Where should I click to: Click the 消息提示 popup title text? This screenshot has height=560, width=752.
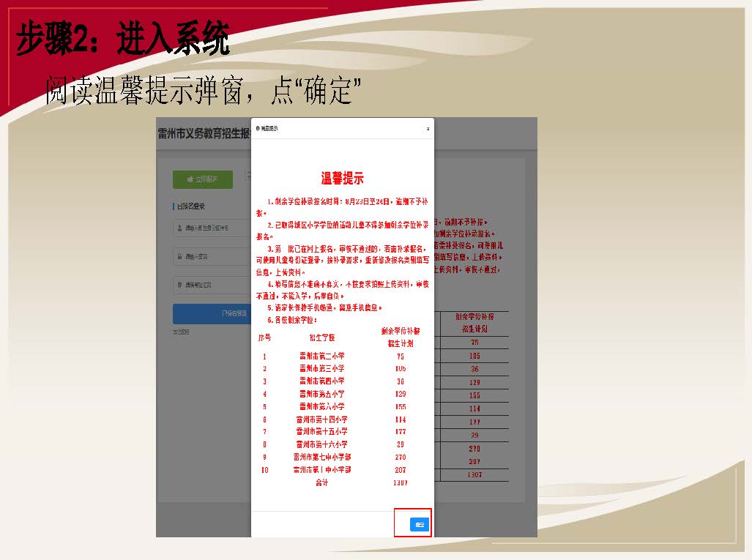pyautogui.click(x=269, y=129)
